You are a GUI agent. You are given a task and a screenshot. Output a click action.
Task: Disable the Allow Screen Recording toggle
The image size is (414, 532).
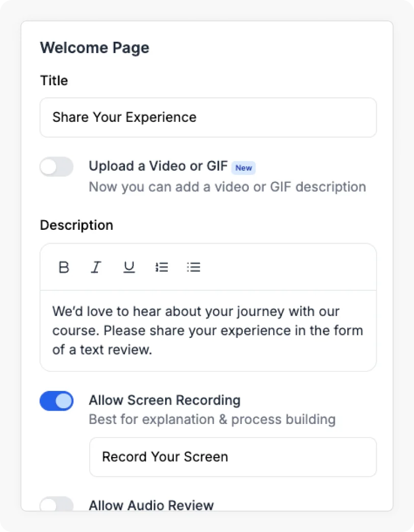tap(56, 401)
